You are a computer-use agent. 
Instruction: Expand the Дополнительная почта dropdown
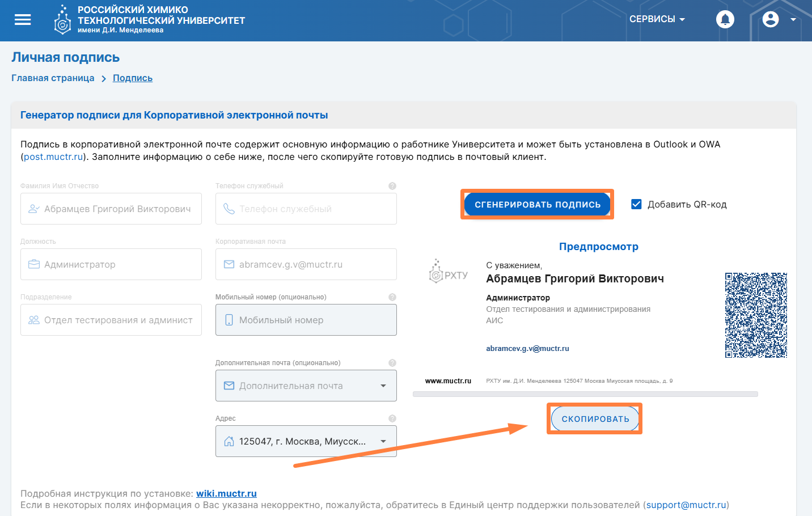click(x=383, y=386)
